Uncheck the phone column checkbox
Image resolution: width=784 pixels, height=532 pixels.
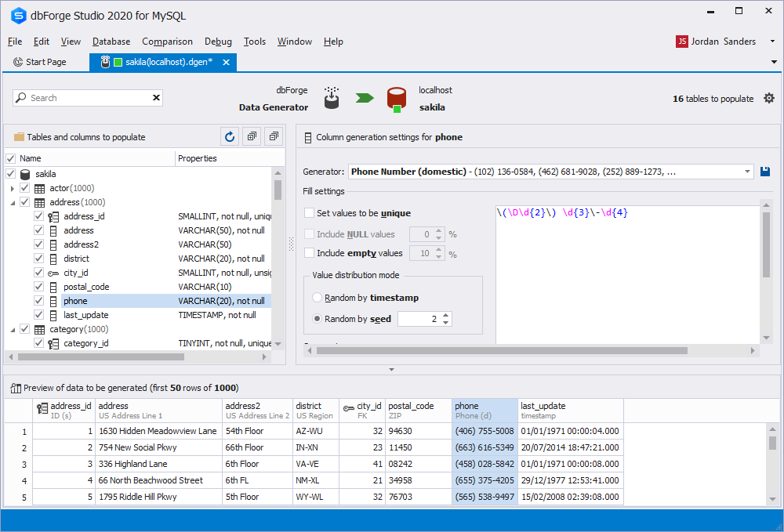click(38, 300)
